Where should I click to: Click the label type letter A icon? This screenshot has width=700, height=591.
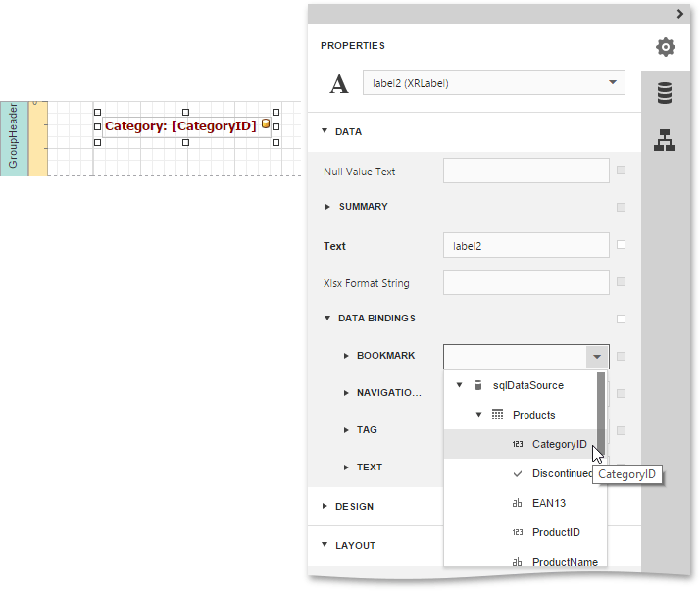pos(339,83)
